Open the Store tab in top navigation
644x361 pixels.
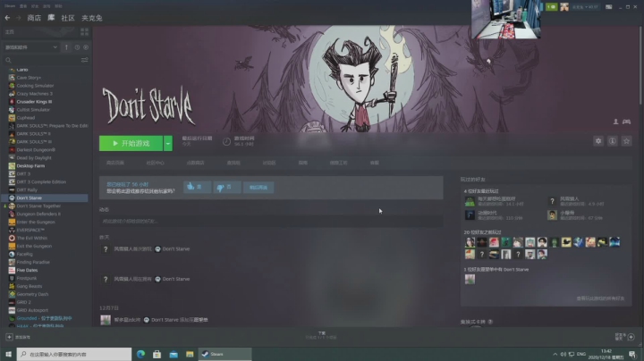coord(34,18)
